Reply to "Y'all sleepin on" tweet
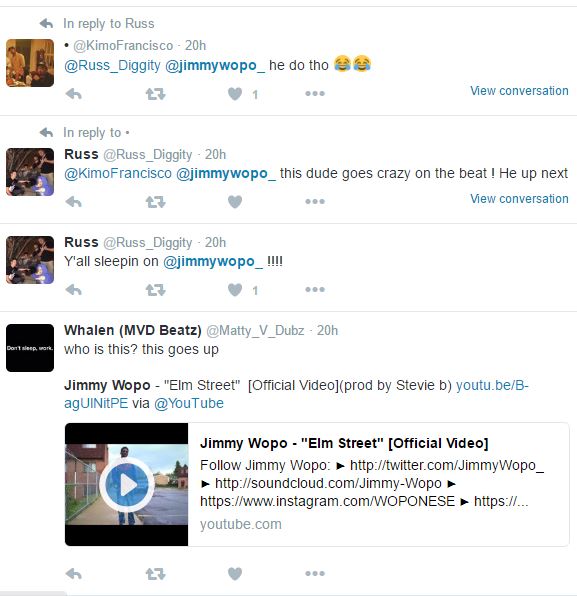The image size is (577, 596). [74, 290]
